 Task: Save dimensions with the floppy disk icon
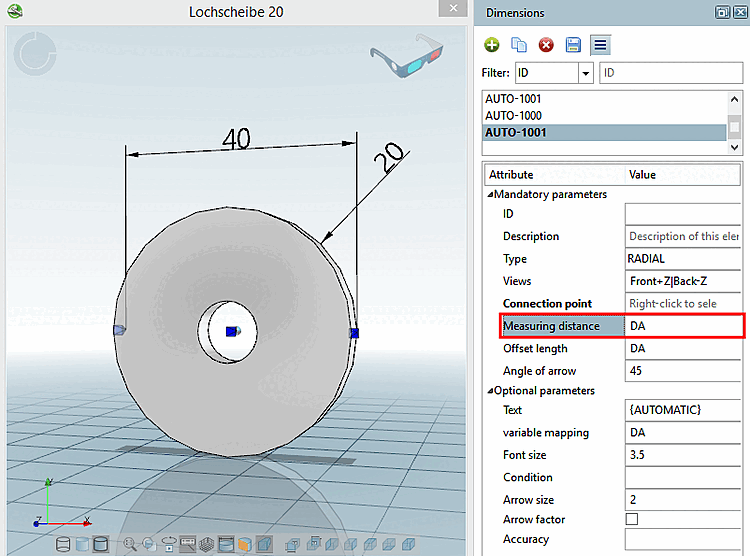click(573, 45)
